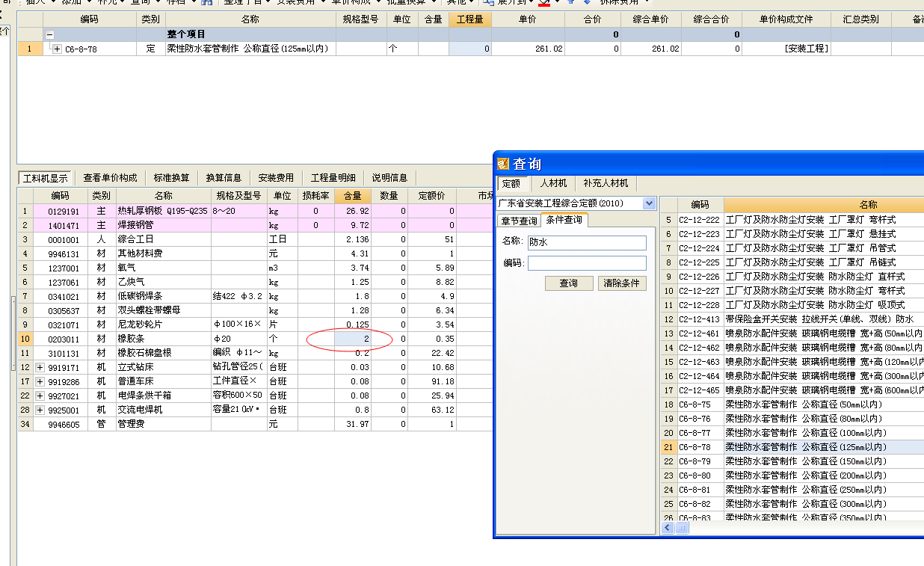Click the 工程量 column header in the top table
The width and height of the screenshot is (924, 566).
(470, 19)
